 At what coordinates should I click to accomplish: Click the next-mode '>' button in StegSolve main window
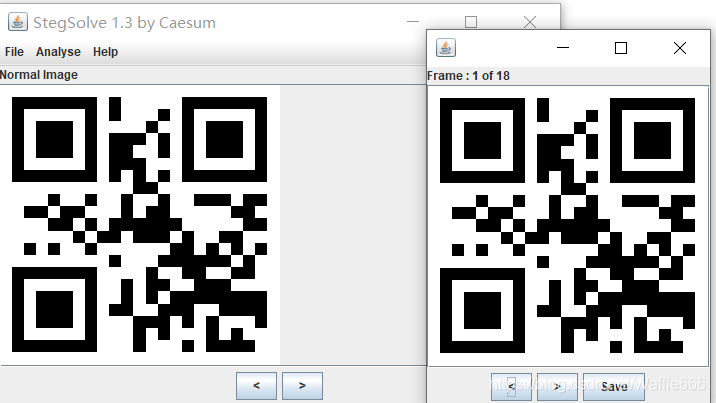pyautogui.click(x=302, y=386)
